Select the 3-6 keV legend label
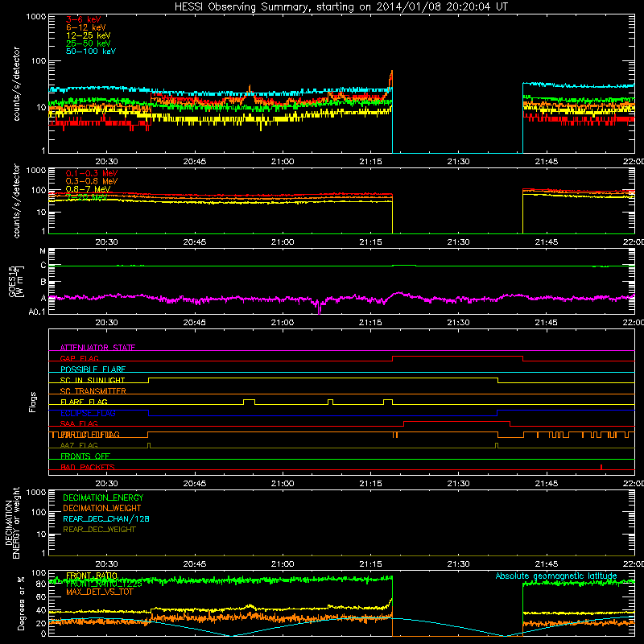 coord(83,19)
